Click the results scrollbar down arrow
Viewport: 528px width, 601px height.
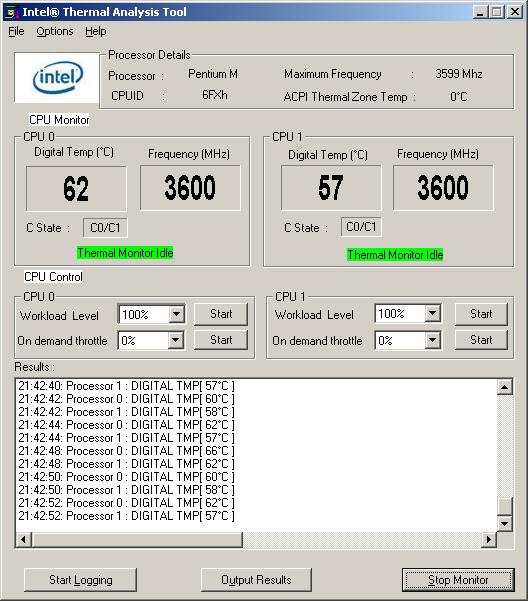pos(505,524)
